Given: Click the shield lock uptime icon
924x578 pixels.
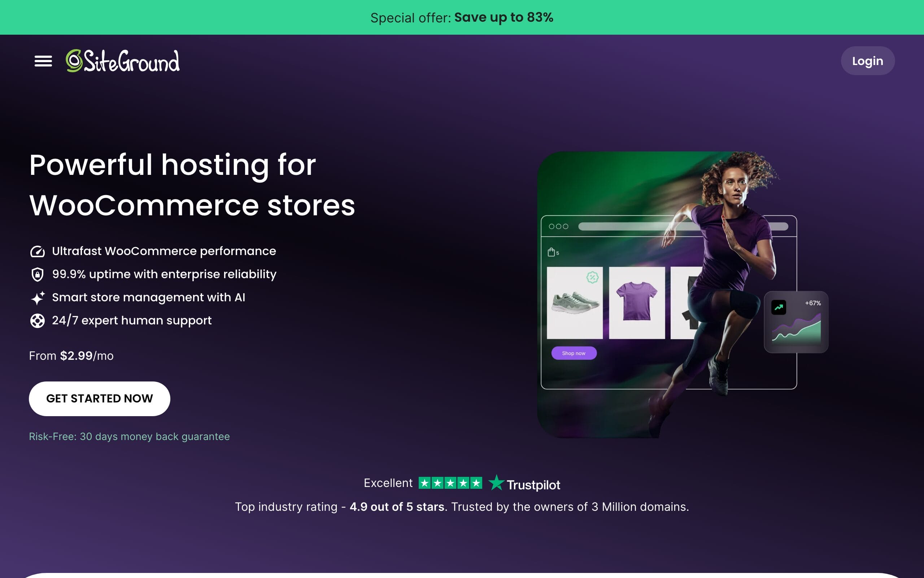Looking at the screenshot, I should tap(38, 275).
